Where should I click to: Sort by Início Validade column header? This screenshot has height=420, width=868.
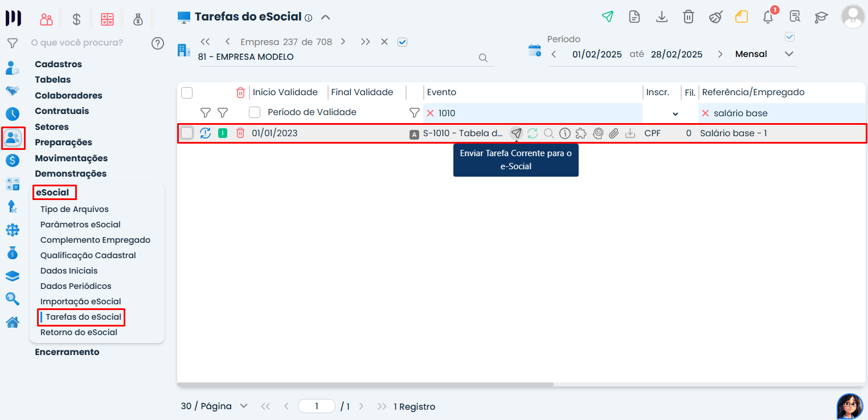(x=285, y=92)
